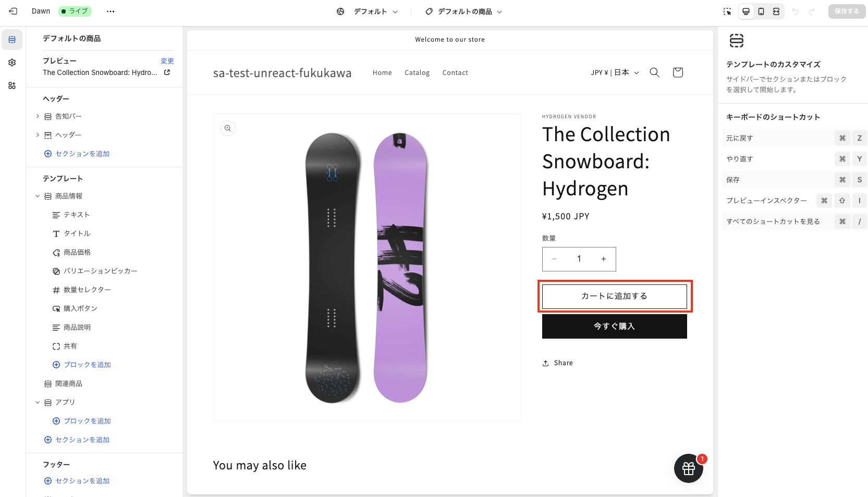Switch to mobile preview icon
868x497 pixels.
pos(761,11)
